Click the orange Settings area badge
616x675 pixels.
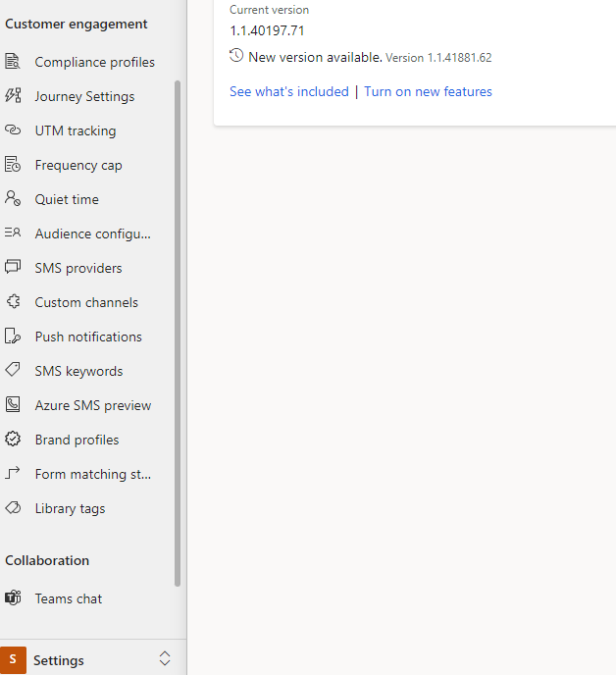coord(13,659)
